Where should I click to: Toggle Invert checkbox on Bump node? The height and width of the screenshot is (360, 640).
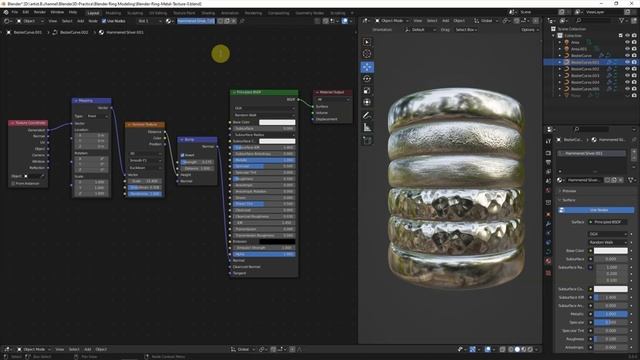click(182, 155)
